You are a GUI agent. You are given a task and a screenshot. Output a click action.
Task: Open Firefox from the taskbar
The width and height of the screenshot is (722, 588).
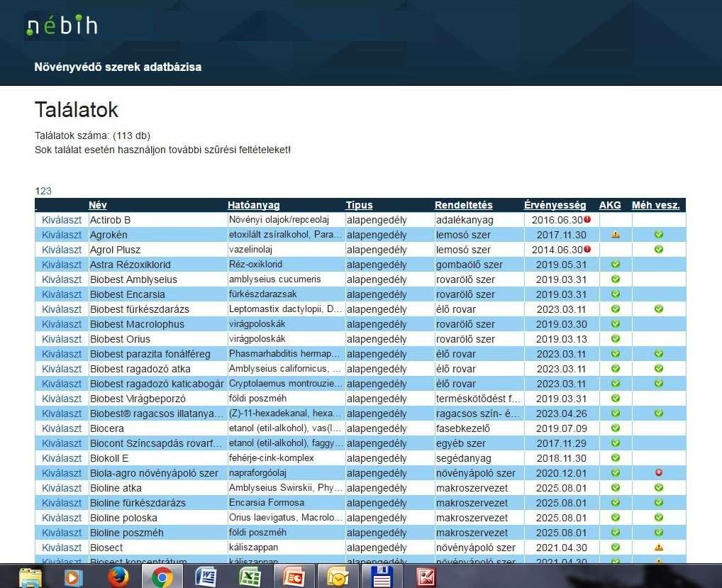coord(118,577)
